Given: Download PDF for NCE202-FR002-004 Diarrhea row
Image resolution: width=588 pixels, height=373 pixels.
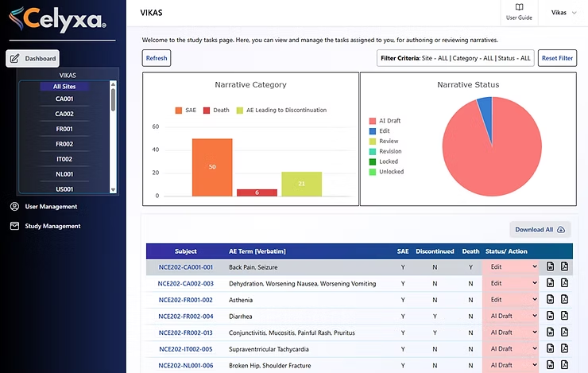Looking at the screenshot, I should (565, 316).
